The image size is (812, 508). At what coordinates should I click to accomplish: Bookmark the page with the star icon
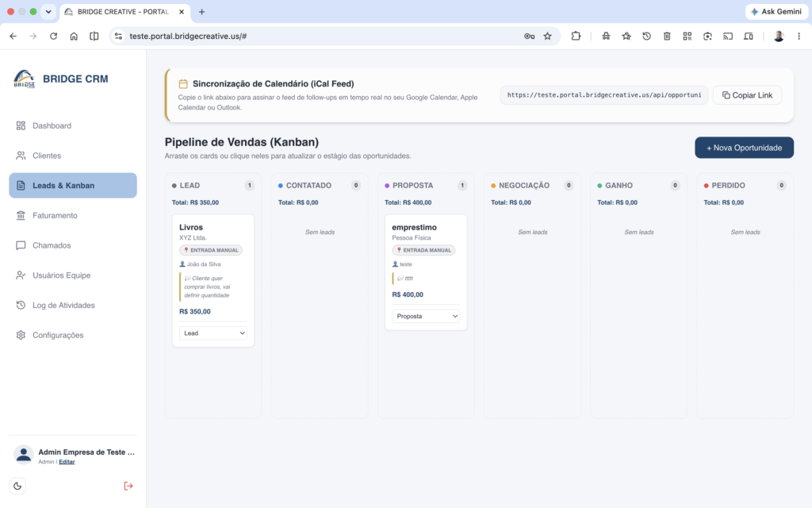click(x=547, y=37)
